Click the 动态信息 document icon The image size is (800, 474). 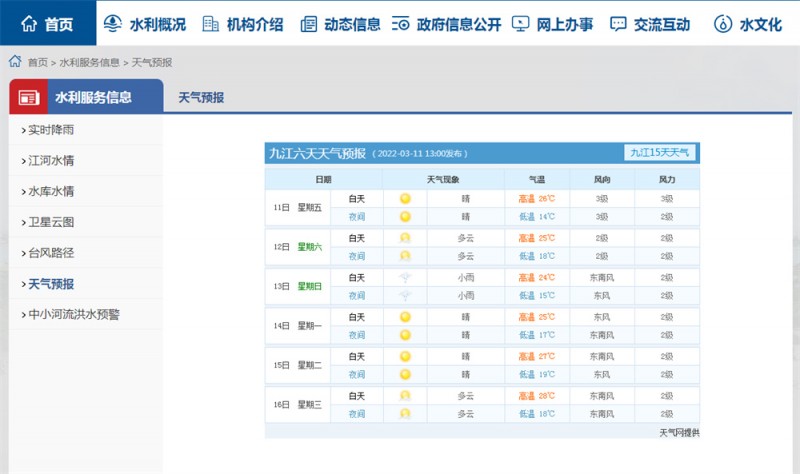coord(308,24)
